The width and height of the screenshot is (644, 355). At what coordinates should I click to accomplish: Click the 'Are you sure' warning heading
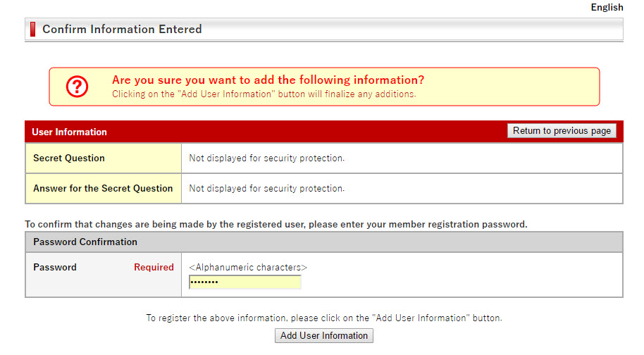click(268, 80)
